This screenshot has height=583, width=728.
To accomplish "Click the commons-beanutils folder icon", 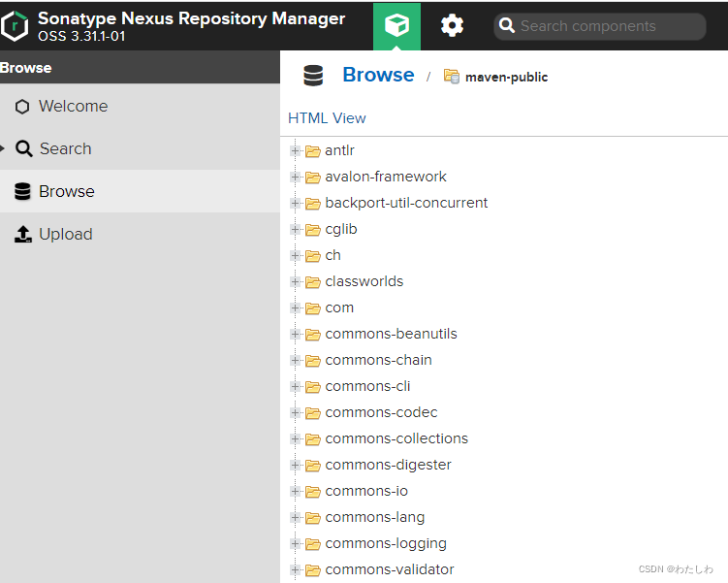I will pyautogui.click(x=313, y=335).
